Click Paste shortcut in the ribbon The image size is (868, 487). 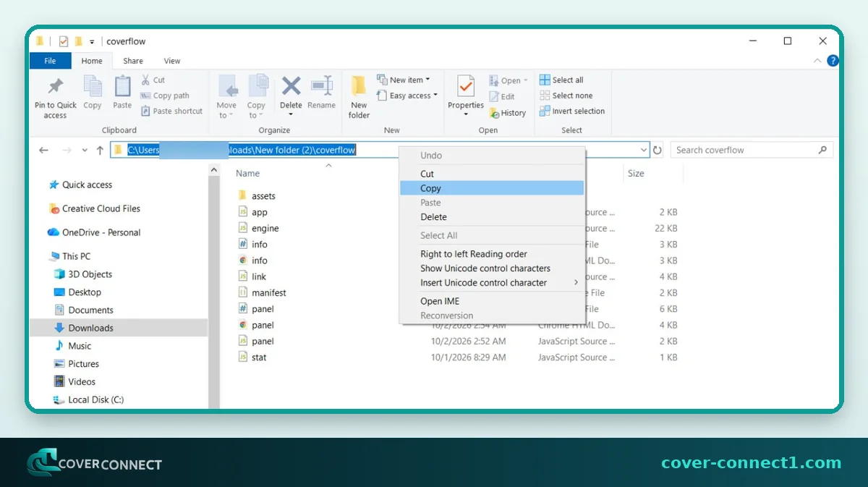pos(171,111)
